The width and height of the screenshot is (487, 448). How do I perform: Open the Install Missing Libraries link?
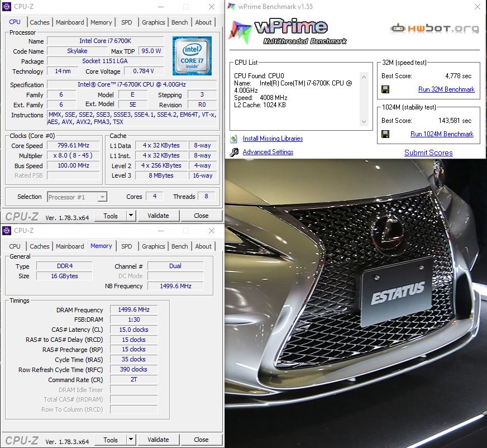(273, 139)
